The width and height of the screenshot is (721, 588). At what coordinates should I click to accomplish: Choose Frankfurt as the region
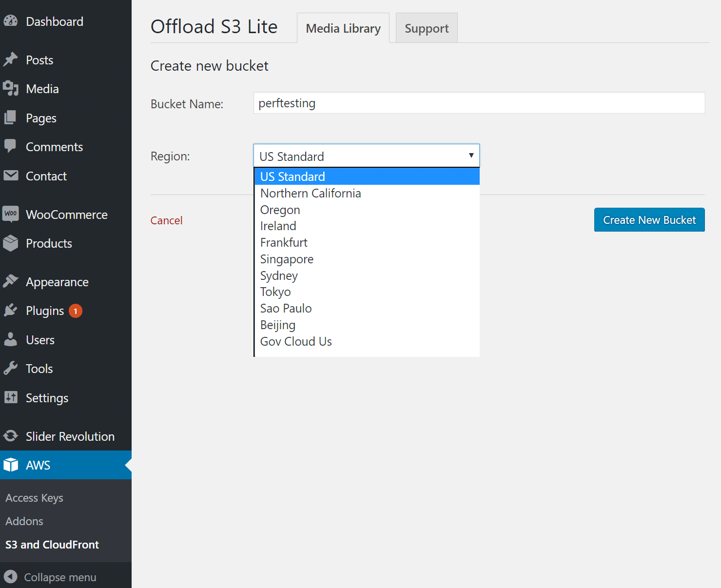pyautogui.click(x=284, y=242)
